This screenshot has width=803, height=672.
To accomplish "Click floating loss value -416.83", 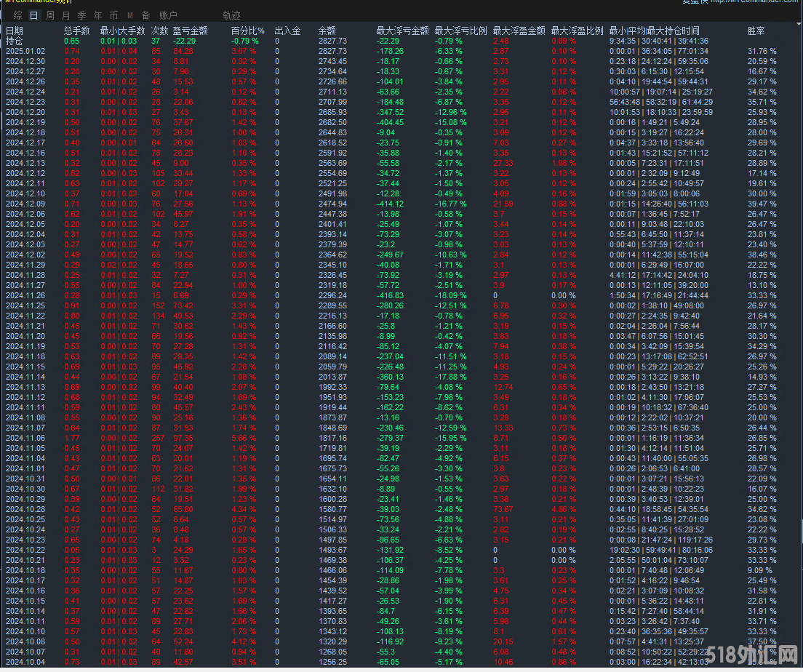I will 391,295.
